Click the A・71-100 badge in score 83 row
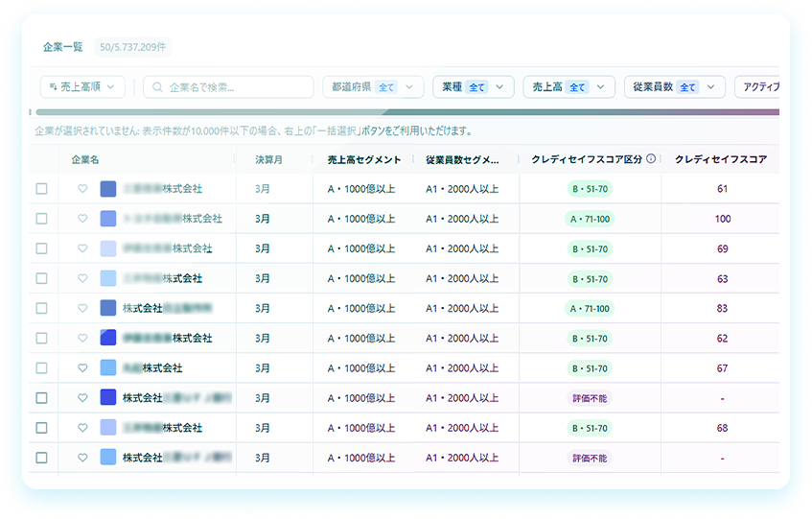This screenshot has height=519, width=812. (x=590, y=308)
